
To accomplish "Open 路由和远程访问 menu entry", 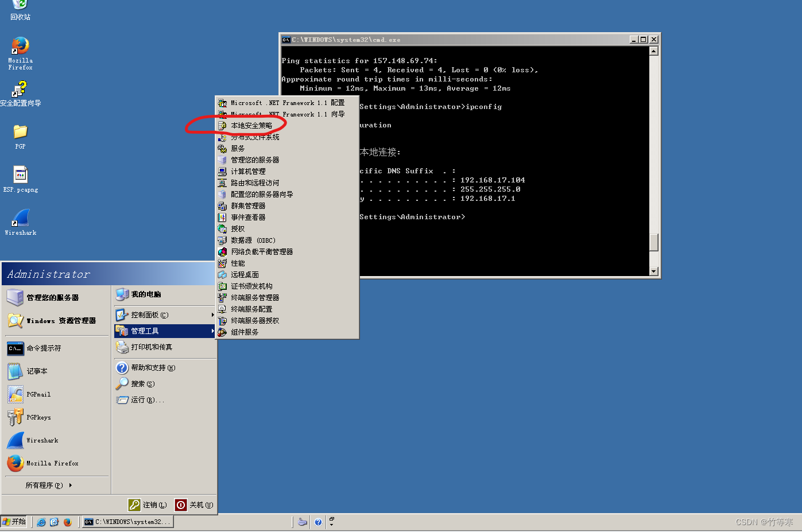I will click(287, 183).
